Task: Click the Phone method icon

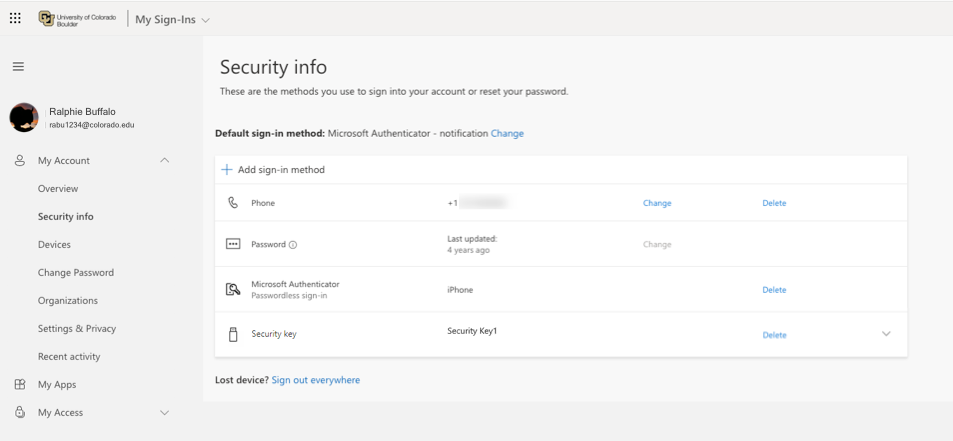Action: pyautogui.click(x=233, y=203)
